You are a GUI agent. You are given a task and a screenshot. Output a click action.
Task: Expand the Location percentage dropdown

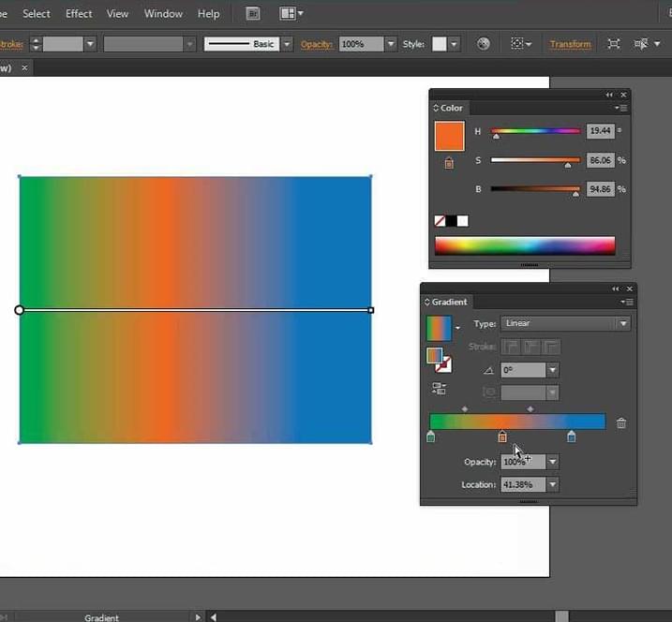[x=552, y=484]
